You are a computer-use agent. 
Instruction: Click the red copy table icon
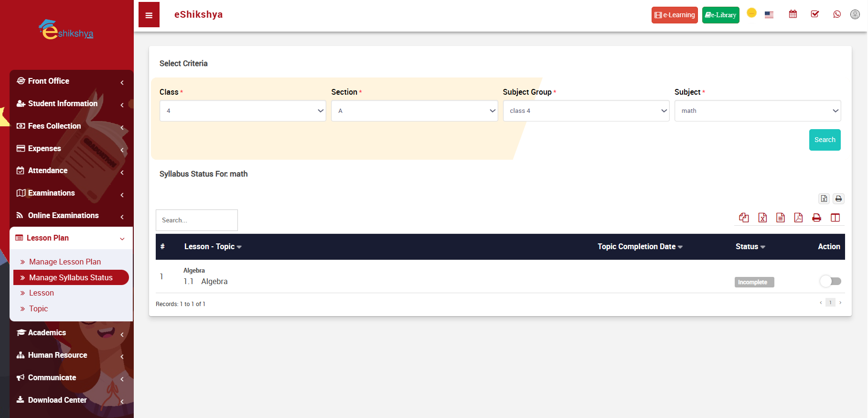[744, 218]
